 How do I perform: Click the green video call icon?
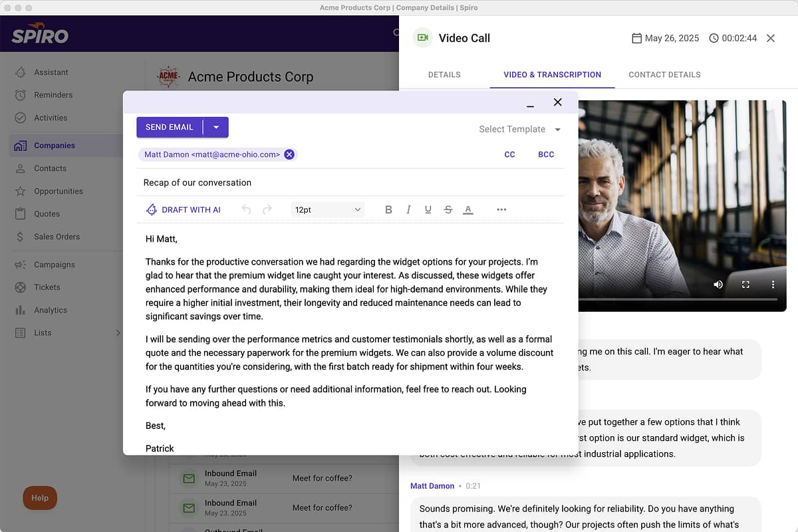pos(422,38)
